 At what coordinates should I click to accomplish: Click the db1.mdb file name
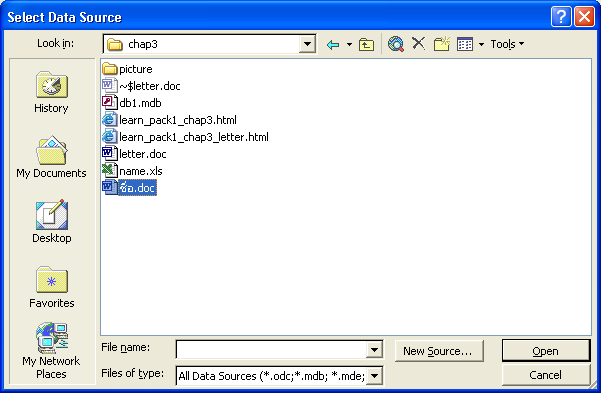point(140,103)
